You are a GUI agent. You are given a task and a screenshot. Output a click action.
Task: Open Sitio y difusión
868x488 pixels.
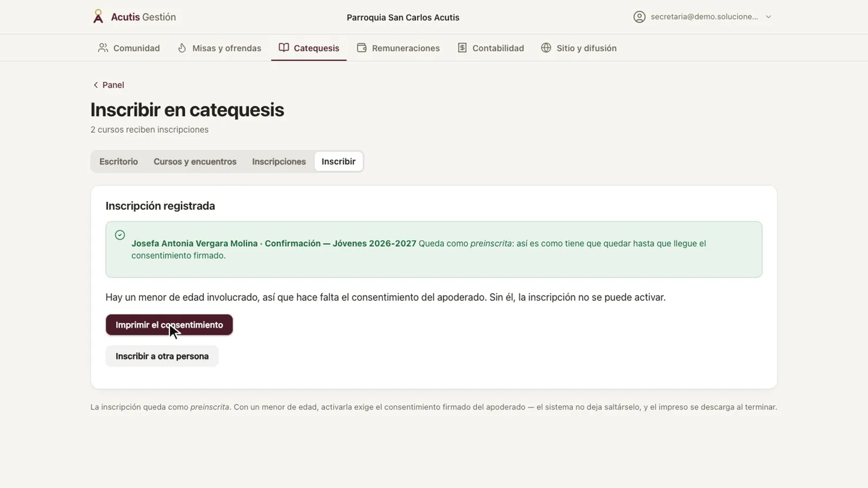pos(579,48)
